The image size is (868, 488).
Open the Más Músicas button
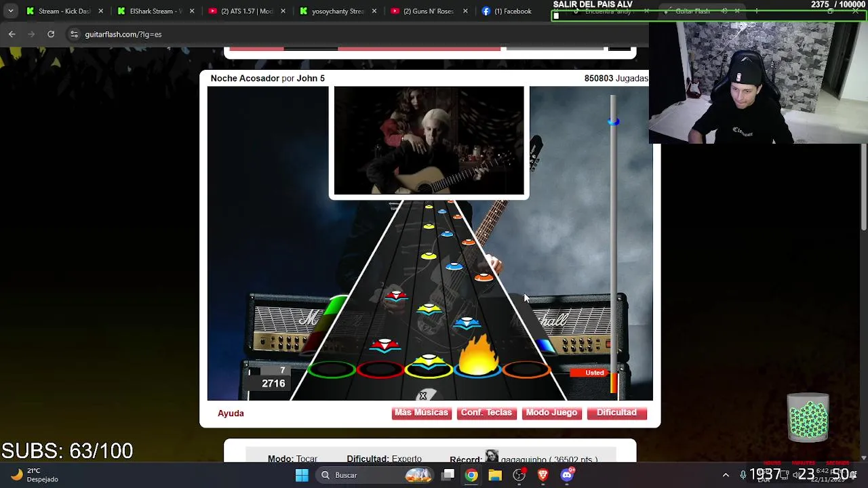(421, 413)
